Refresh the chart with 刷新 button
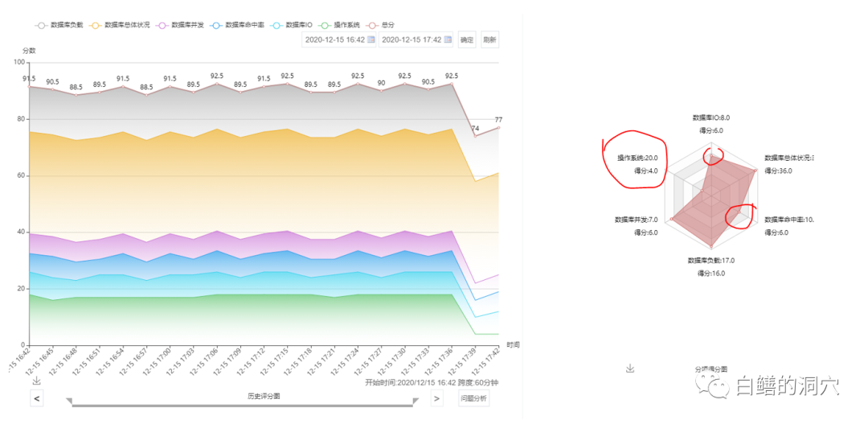The image size is (868, 424). coord(490,39)
